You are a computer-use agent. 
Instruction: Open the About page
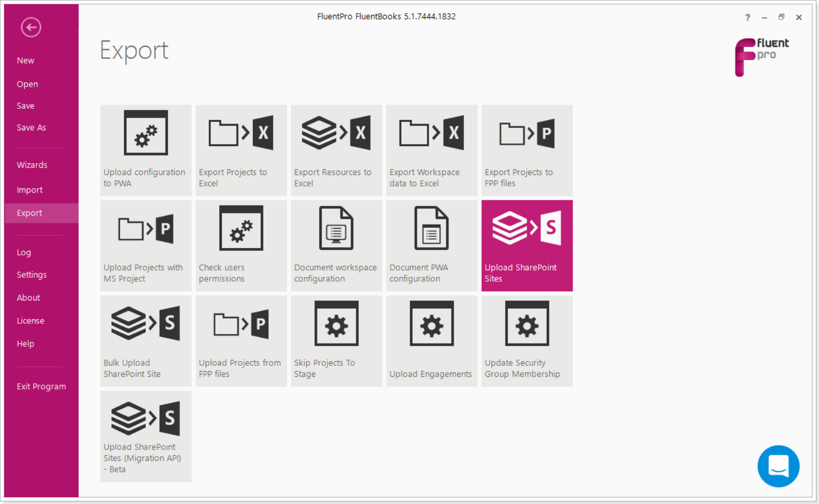coord(28,297)
